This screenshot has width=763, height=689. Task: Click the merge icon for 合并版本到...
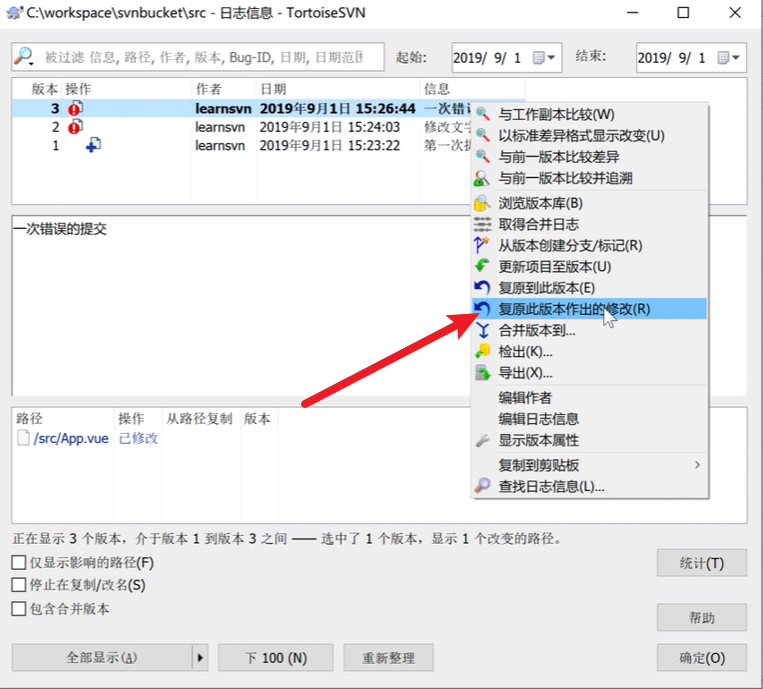(x=483, y=330)
